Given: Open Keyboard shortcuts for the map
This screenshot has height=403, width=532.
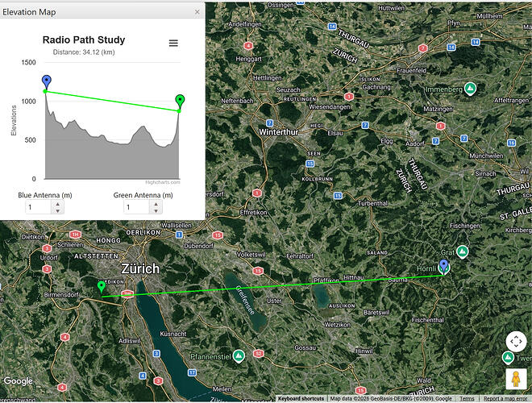Looking at the screenshot, I should point(301,398).
